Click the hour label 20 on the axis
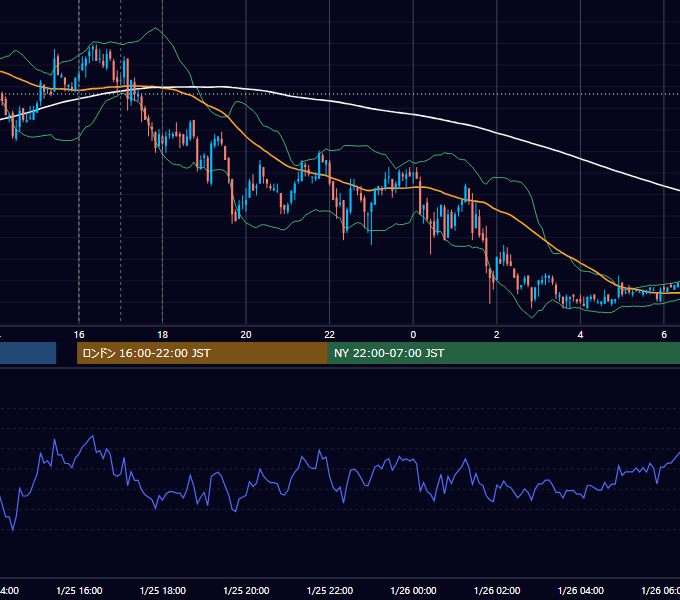Screen dimensions: 680x600 click(x=246, y=335)
